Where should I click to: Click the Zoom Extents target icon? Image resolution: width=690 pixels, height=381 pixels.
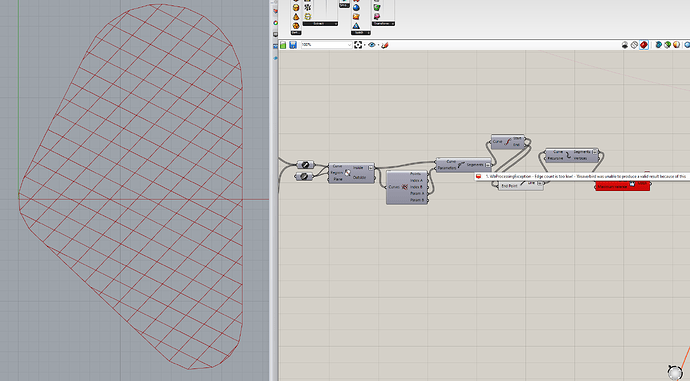[358, 45]
